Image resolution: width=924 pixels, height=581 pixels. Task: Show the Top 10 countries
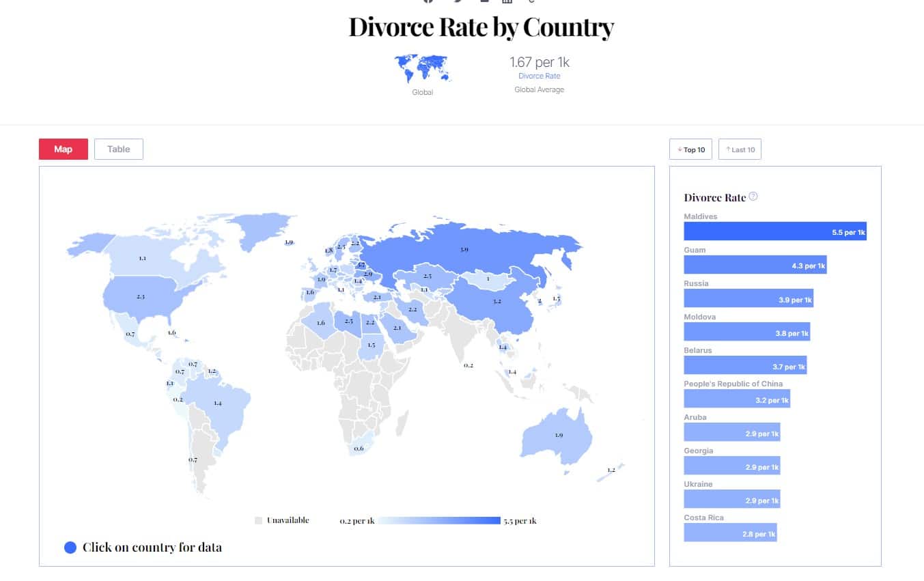[x=691, y=150]
